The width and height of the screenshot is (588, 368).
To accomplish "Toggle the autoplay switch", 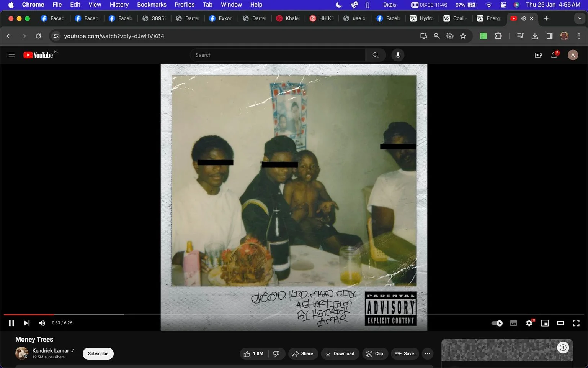I will coord(497,323).
